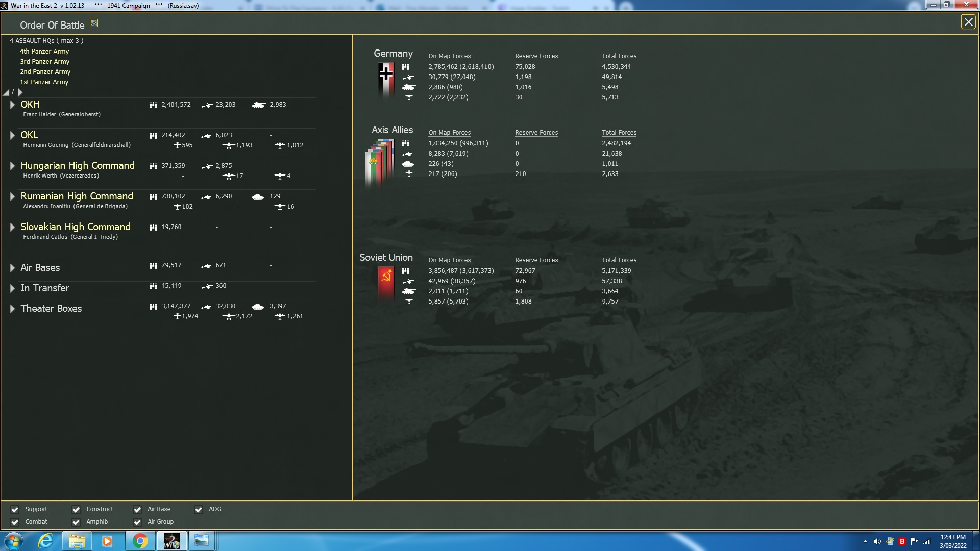
Task: Click Hungarian High Command manpower icon
Action: click(153, 166)
